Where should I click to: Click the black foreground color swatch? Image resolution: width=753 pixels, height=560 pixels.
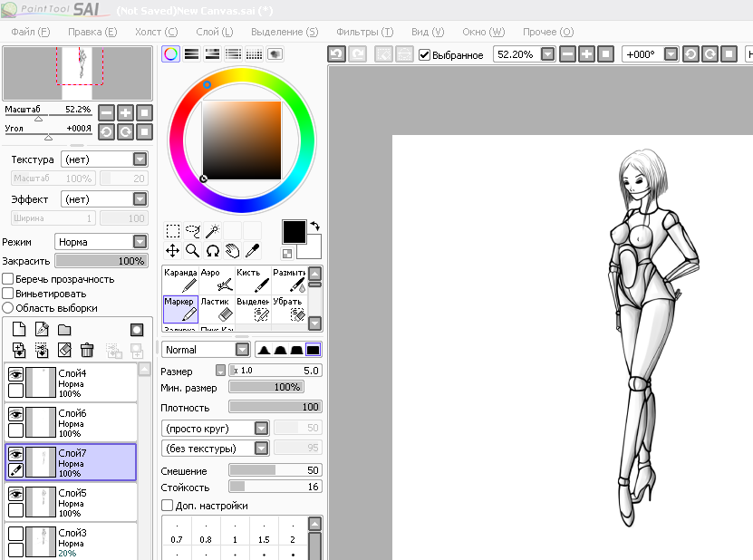[294, 231]
